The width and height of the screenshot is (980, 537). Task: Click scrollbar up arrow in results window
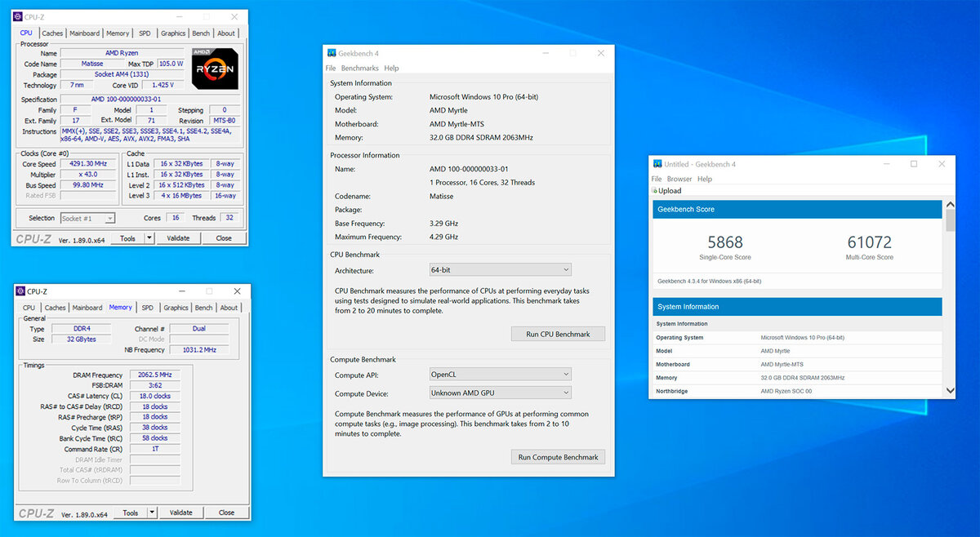click(950, 203)
